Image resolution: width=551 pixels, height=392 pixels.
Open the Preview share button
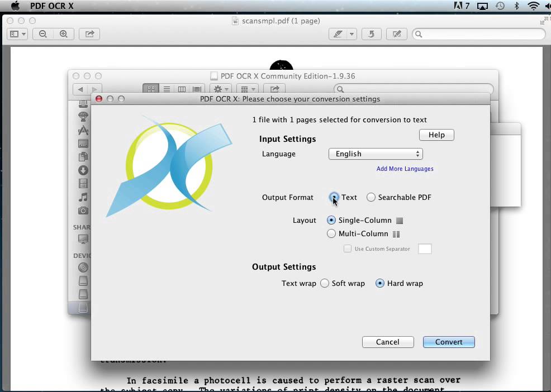pos(89,34)
